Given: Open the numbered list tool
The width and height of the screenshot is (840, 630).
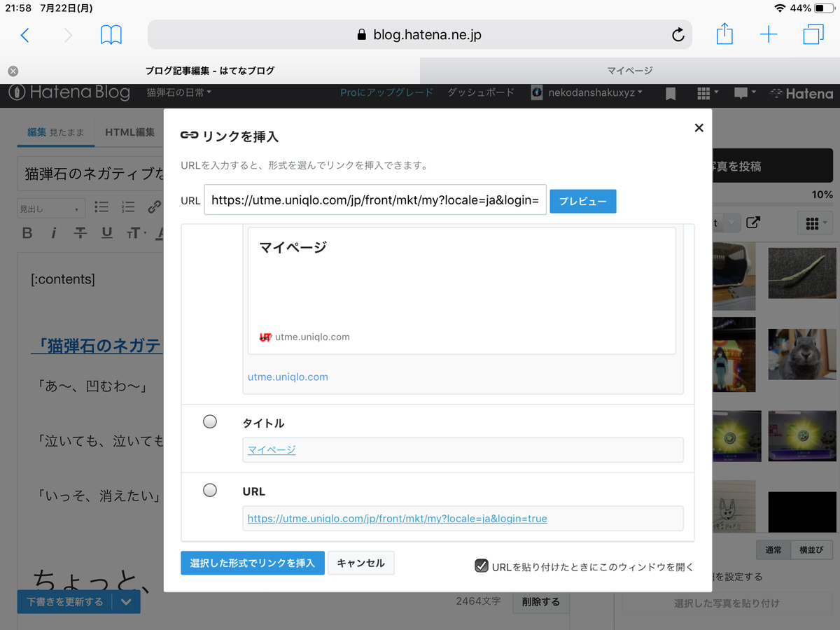Looking at the screenshot, I should [x=127, y=207].
